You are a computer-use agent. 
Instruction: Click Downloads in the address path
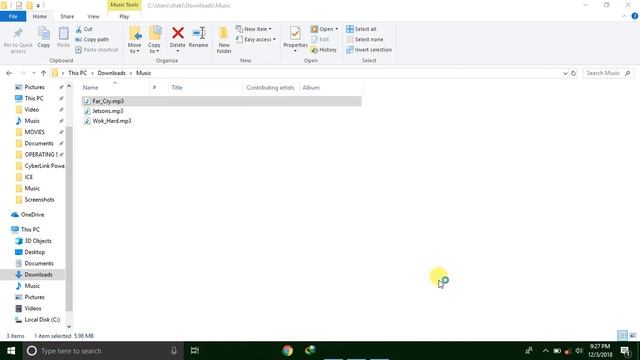(111, 73)
